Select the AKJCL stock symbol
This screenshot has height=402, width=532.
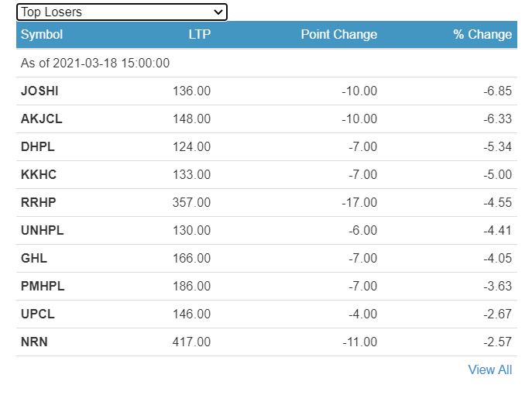pyautogui.click(x=42, y=119)
